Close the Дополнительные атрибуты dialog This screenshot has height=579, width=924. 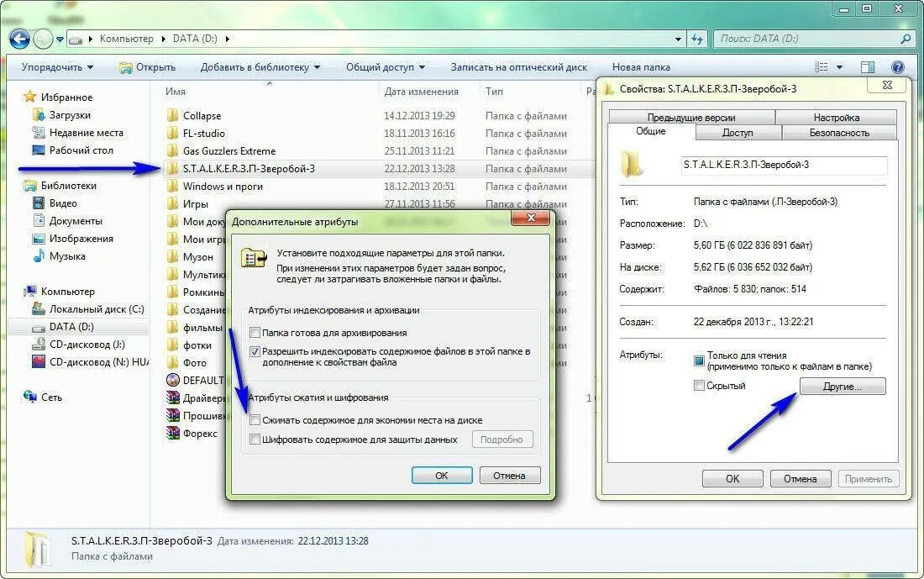[530, 218]
